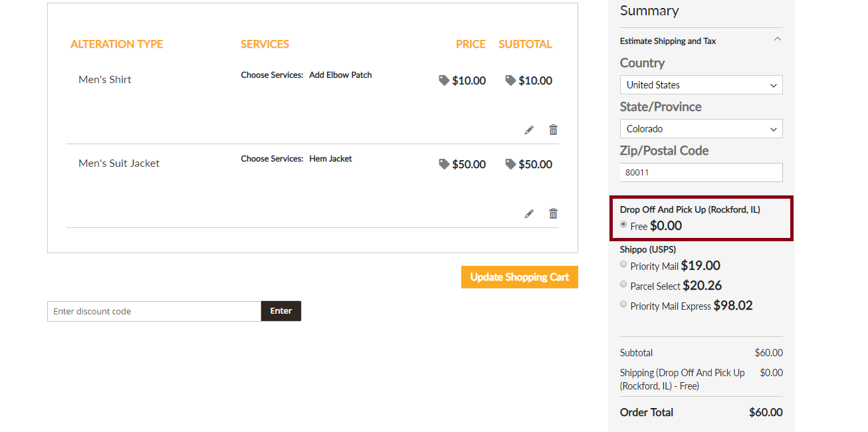868x432 pixels.
Task: Choose Parcel Select $20.26 shipping
Action: [x=623, y=284]
